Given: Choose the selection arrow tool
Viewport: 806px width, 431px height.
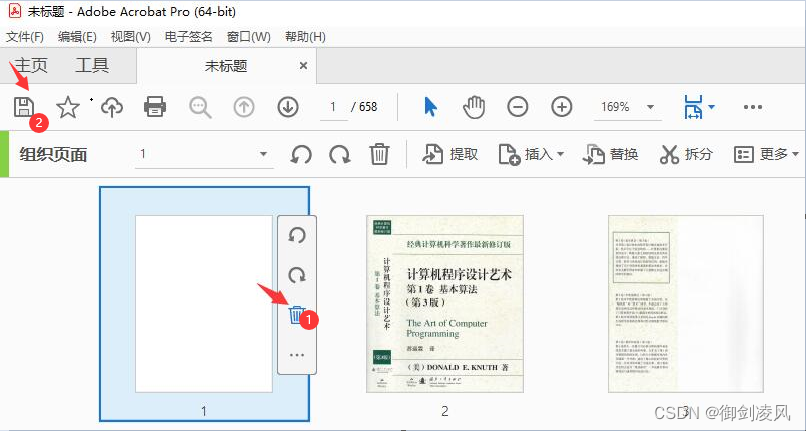Looking at the screenshot, I should click(430, 107).
